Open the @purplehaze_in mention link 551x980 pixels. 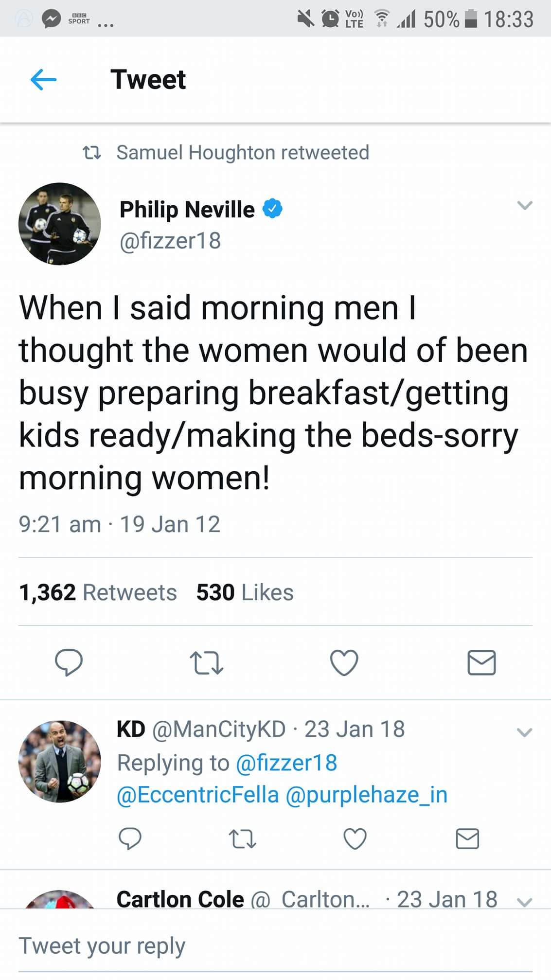(x=366, y=795)
